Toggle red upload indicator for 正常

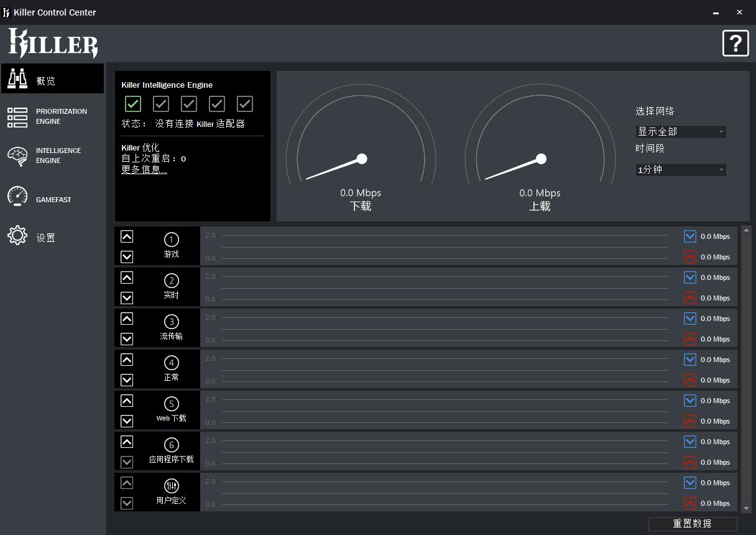pyautogui.click(x=690, y=379)
